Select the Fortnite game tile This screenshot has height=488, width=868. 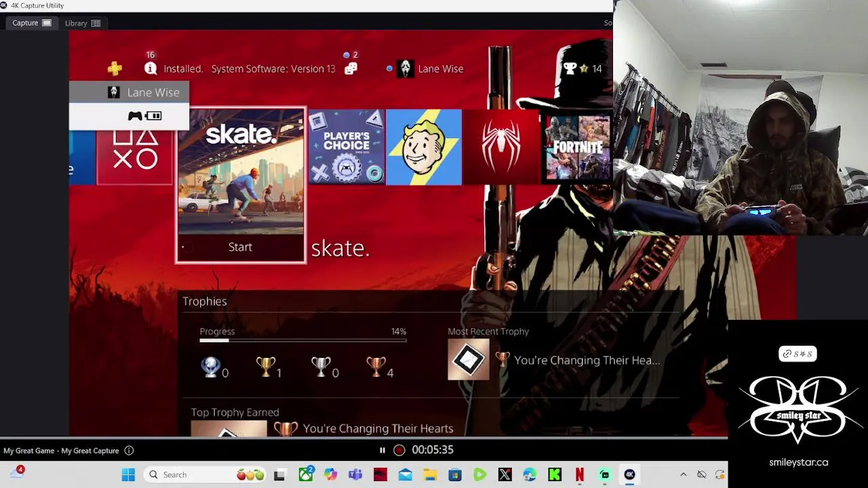pos(576,147)
